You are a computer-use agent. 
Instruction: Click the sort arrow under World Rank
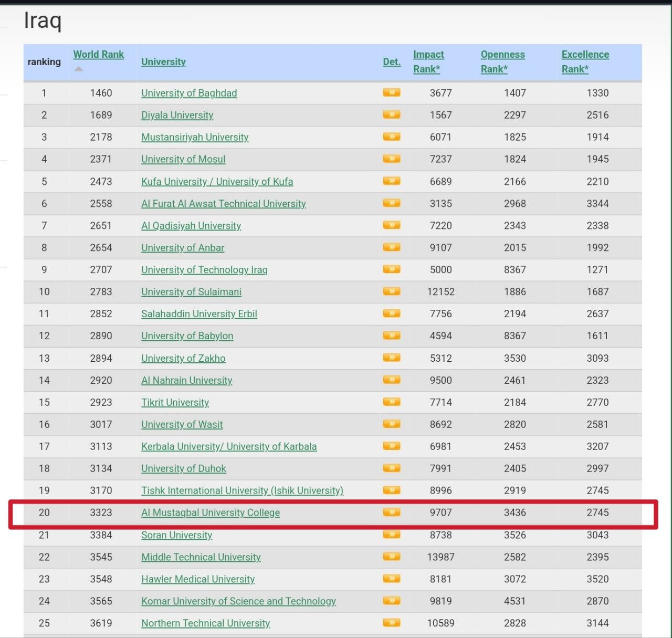point(78,69)
